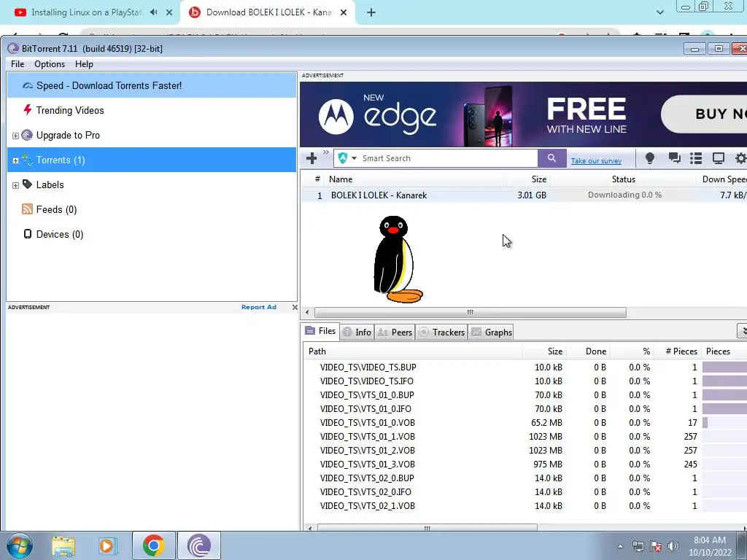This screenshot has height=560, width=747.
Task: Expand the Labels tree node
Action: pos(15,185)
